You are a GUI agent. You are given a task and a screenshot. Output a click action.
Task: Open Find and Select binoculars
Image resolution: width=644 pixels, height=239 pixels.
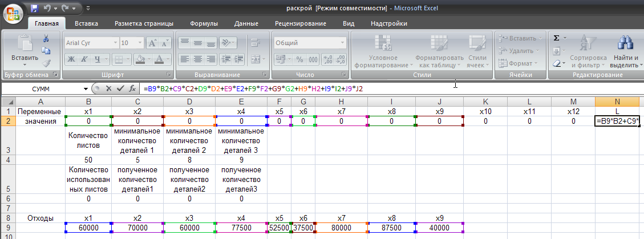tap(626, 43)
